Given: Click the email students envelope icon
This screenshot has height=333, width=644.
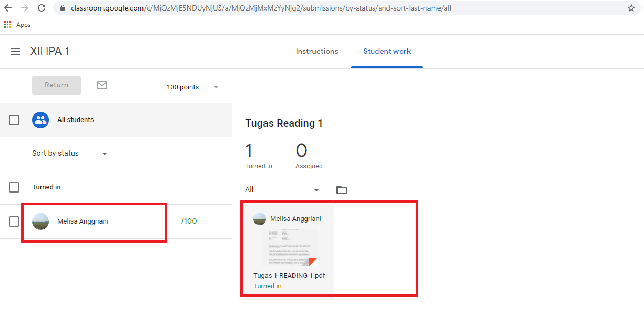Looking at the screenshot, I should click(x=102, y=85).
